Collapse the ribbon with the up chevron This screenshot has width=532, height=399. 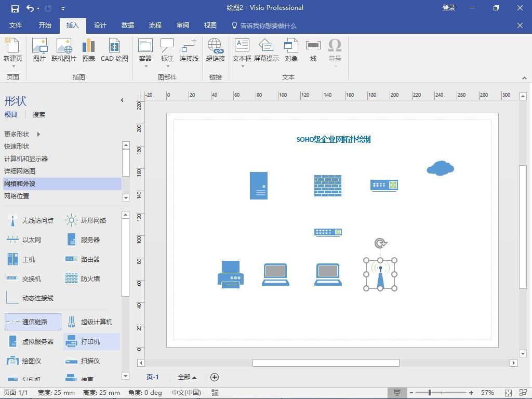pyautogui.click(x=524, y=78)
